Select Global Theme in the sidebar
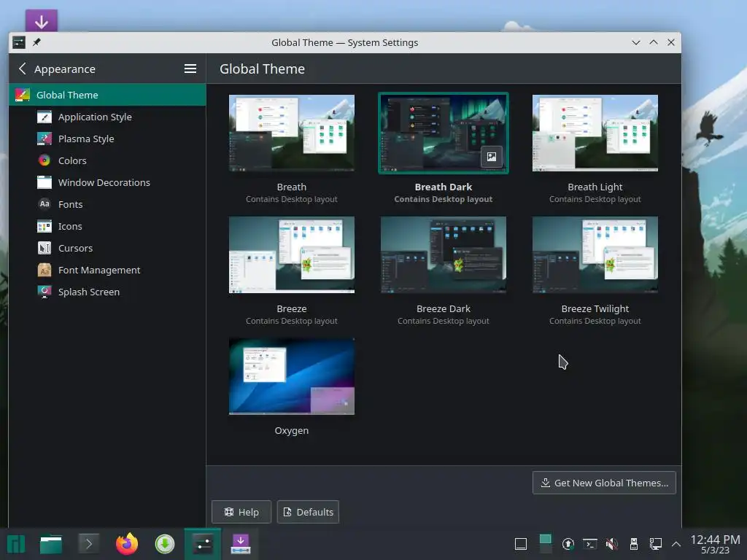Screen dimensions: 747x560 (107, 95)
